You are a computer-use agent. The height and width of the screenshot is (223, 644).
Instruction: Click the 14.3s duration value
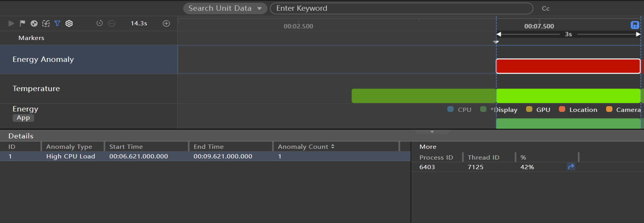click(139, 23)
